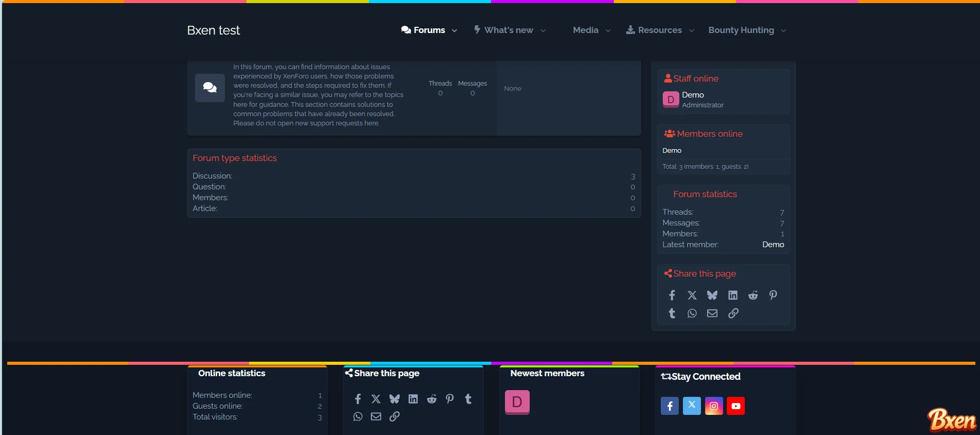Open the Instagram Stay Connected button
This screenshot has width=980, height=435.
tap(714, 406)
